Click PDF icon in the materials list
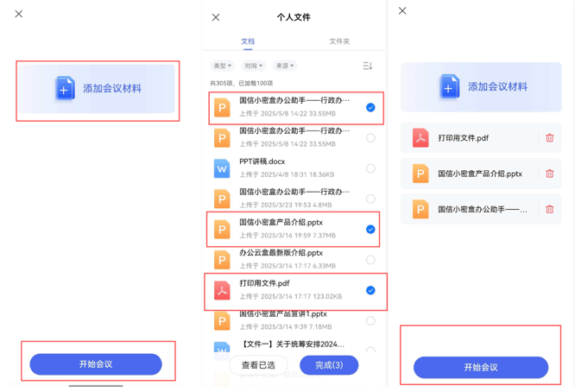 [x=420, y=138]
